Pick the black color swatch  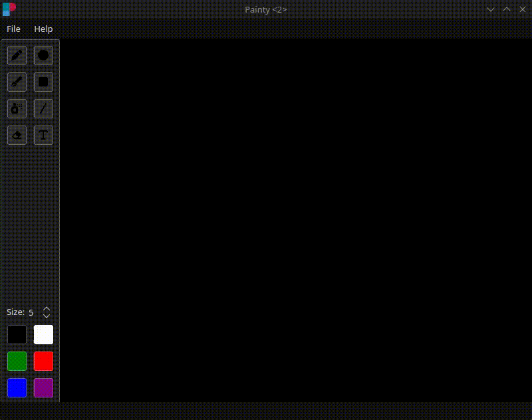tap(17, 334)
